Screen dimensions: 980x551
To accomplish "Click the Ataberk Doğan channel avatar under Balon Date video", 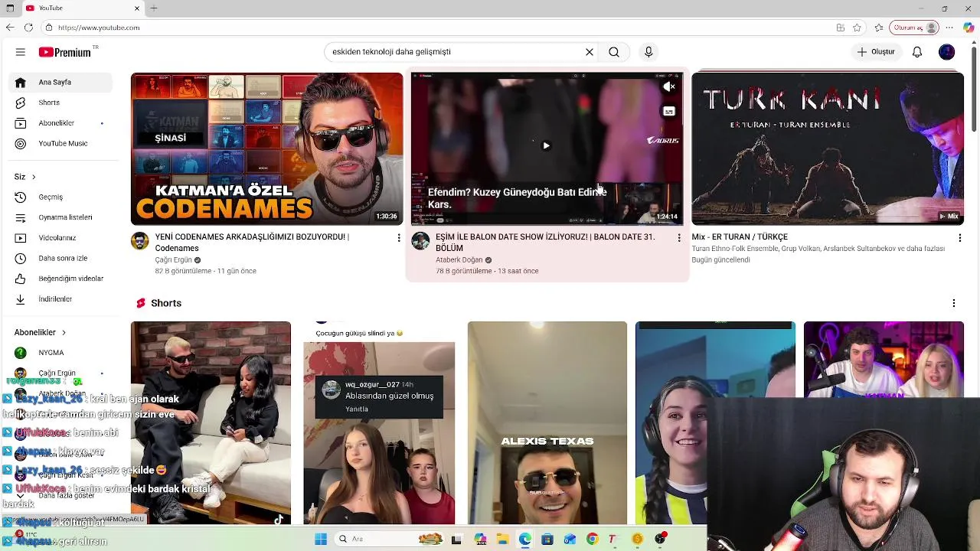I will pyautogui.click(x=420, y=242).
